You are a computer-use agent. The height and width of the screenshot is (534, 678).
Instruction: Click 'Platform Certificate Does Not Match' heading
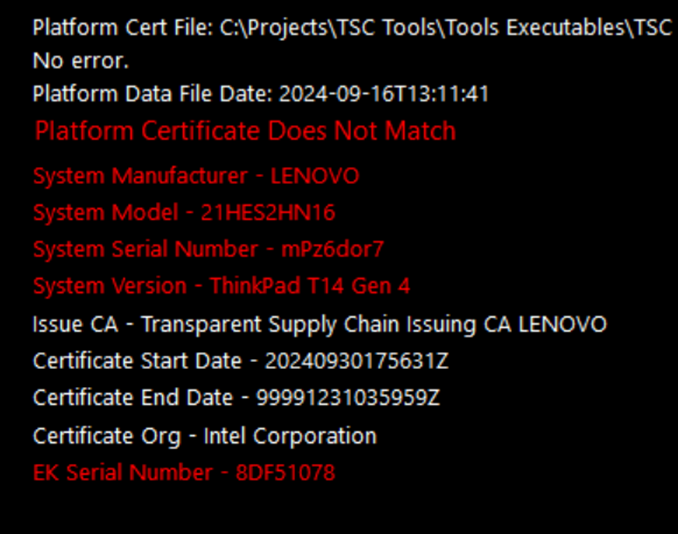pyautogui.click(x=245, y=131)
